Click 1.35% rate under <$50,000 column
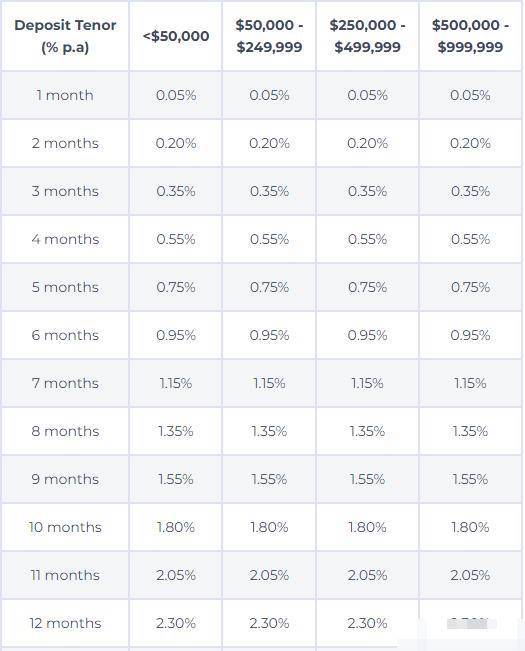The height and width of the screenshot is (651, 525). click(x=176, y=431)
